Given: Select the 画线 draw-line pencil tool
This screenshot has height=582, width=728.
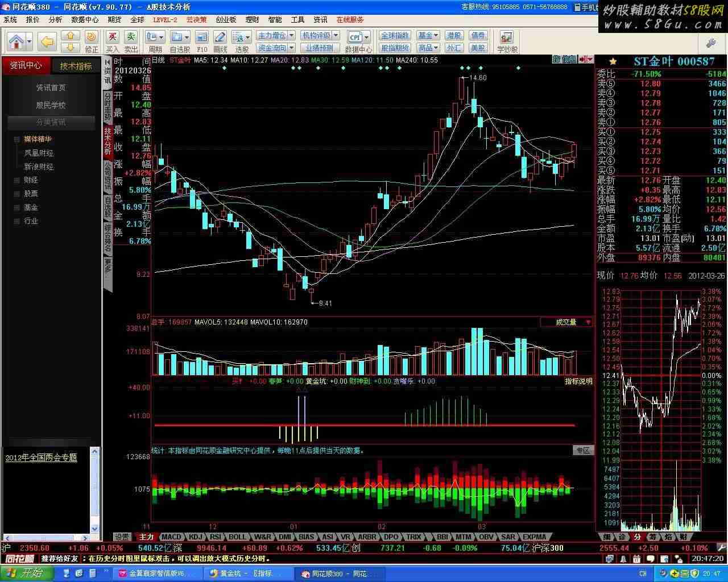Looking at the screenshot, I should [220, 41].
